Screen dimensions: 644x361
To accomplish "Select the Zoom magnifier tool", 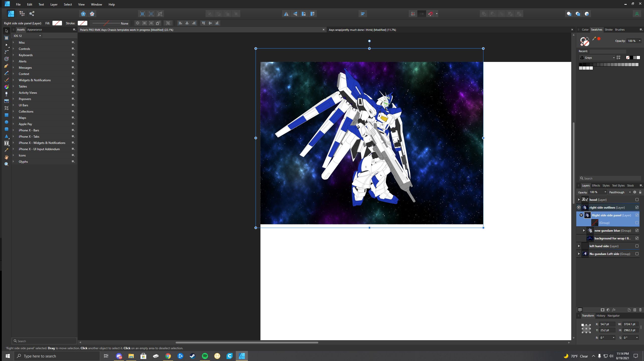I will 7,164.
